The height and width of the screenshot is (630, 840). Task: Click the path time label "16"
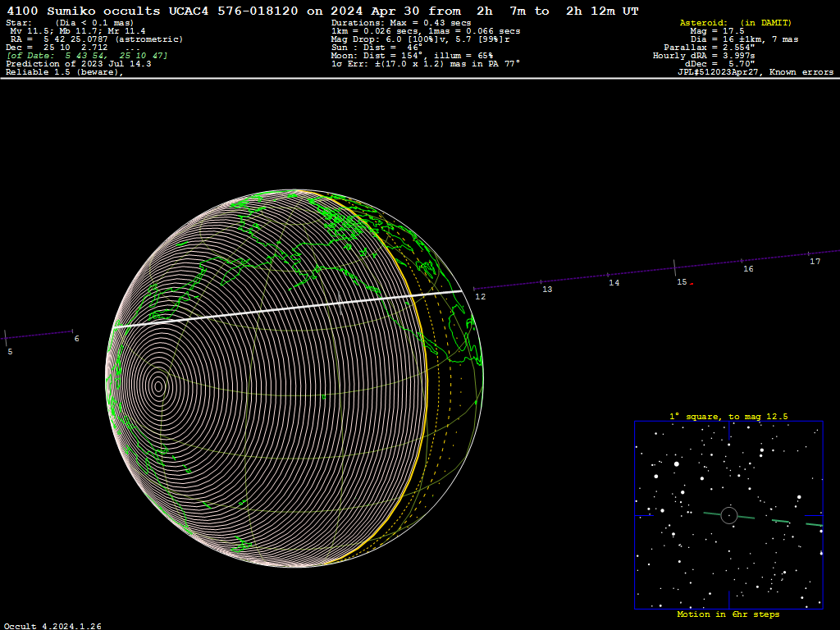pos(748,269)
